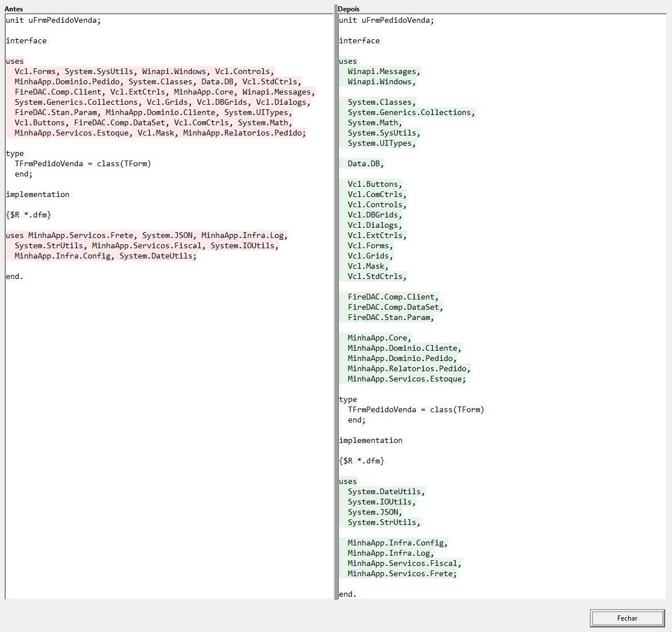
Task: Click the "FireDAC.Comp.Client," line in Depois pane
Action: [x=393, y=297]
